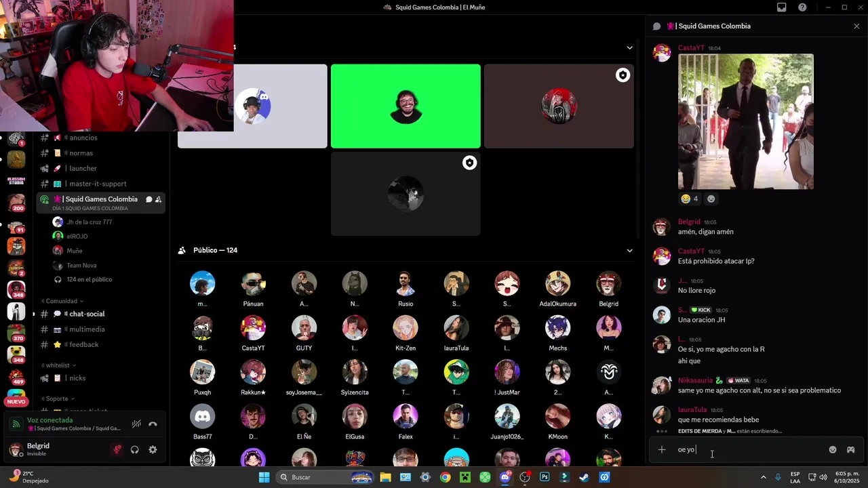Open user settings gear icon
868x488 pixels.
click(153, 449)
